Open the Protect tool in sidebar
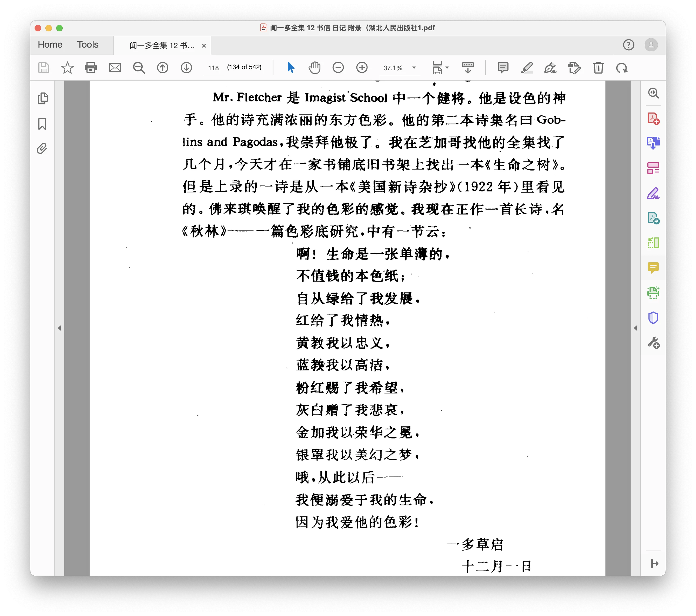This screenshot has height=616, width=696. pyautogui.click(x=653, y=317)
